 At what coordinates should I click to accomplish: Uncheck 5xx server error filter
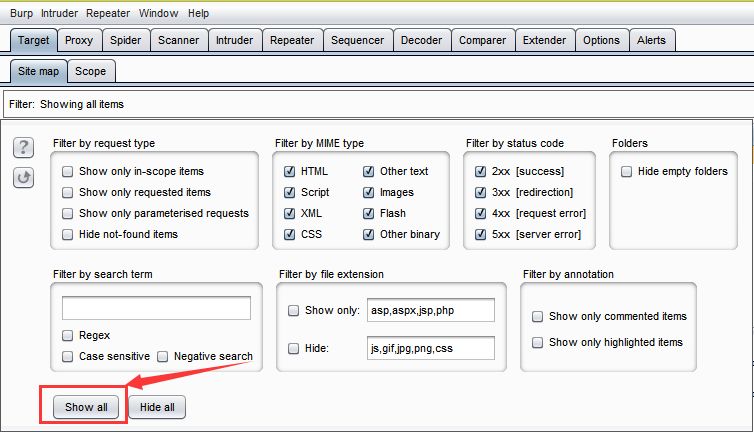480,234
